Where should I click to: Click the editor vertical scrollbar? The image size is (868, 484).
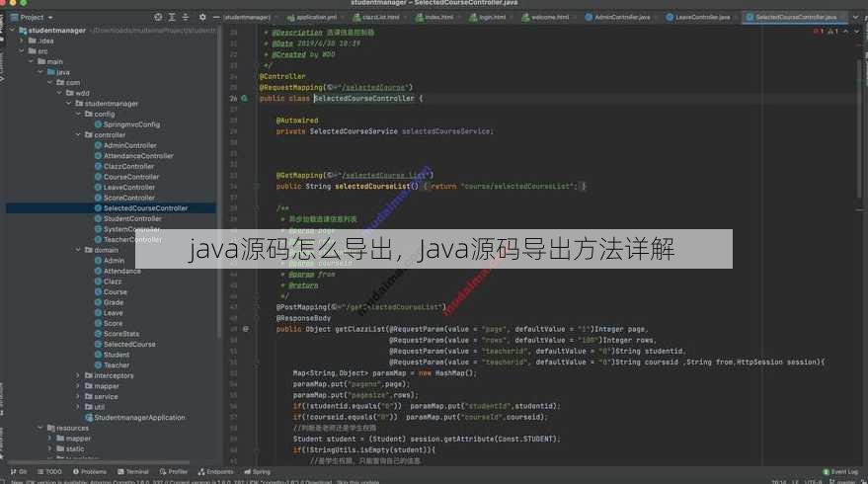pos(860,127)
